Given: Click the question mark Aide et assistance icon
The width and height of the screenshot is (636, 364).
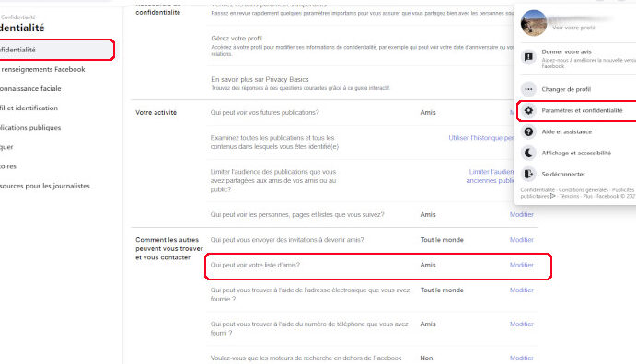Looking at the screenshot, I should (528, 131).
